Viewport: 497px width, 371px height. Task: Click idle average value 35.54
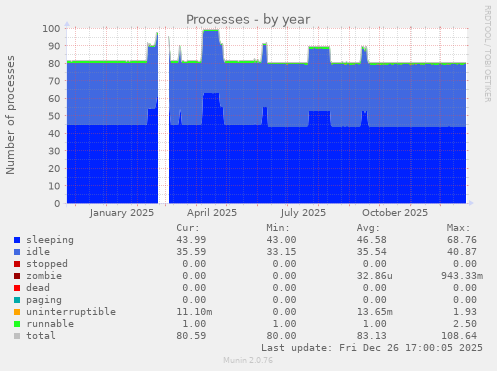pyautogui.click(x=372, y=252)
